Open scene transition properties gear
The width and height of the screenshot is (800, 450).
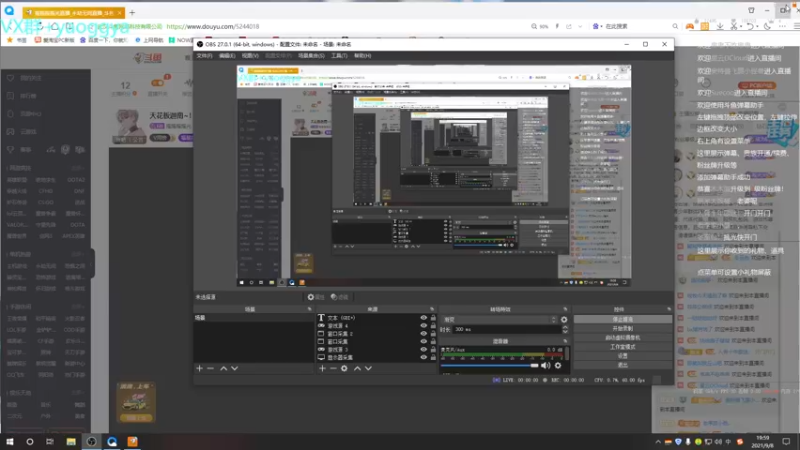point(564,320)
